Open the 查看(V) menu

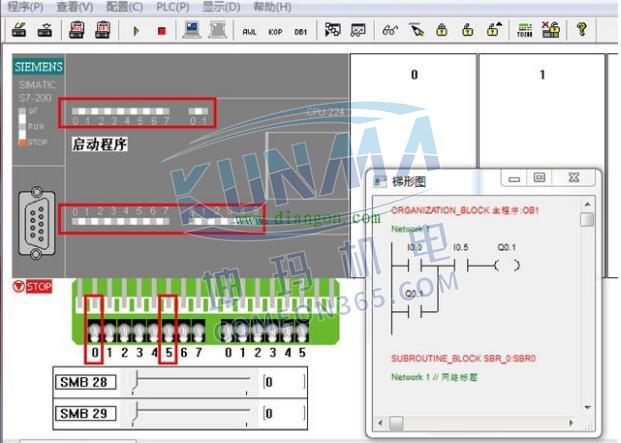tap(74, 7)
